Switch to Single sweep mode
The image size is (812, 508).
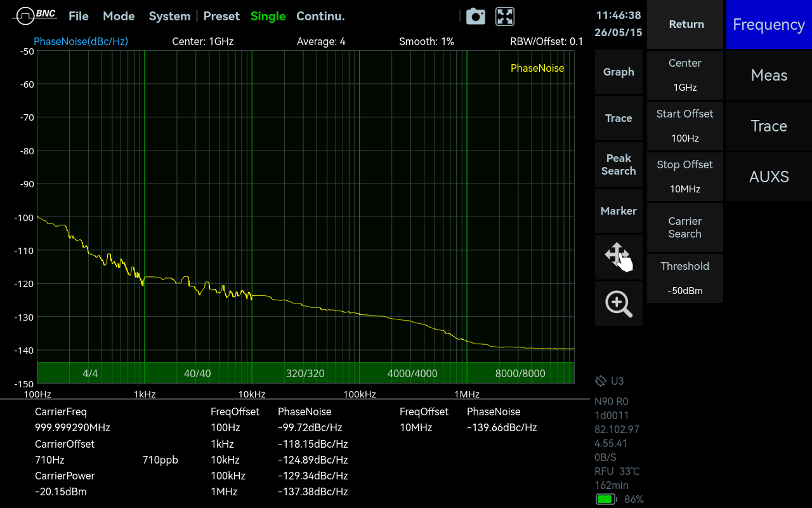click(268, 17)
